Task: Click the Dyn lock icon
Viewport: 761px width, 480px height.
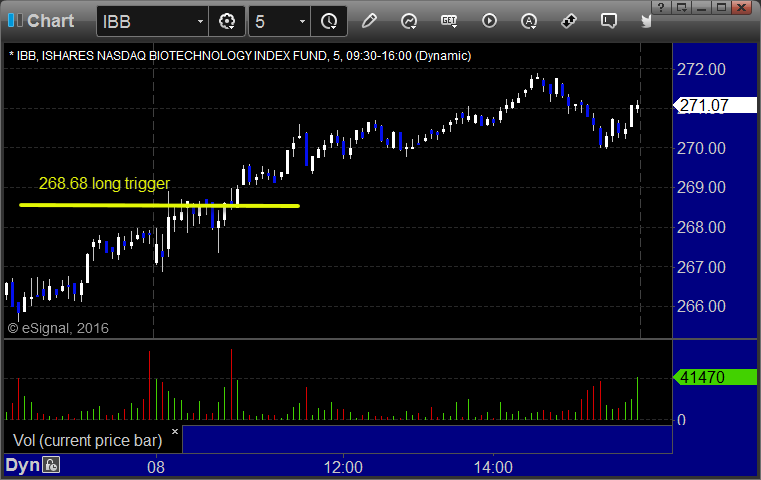Action: point(51,465)
